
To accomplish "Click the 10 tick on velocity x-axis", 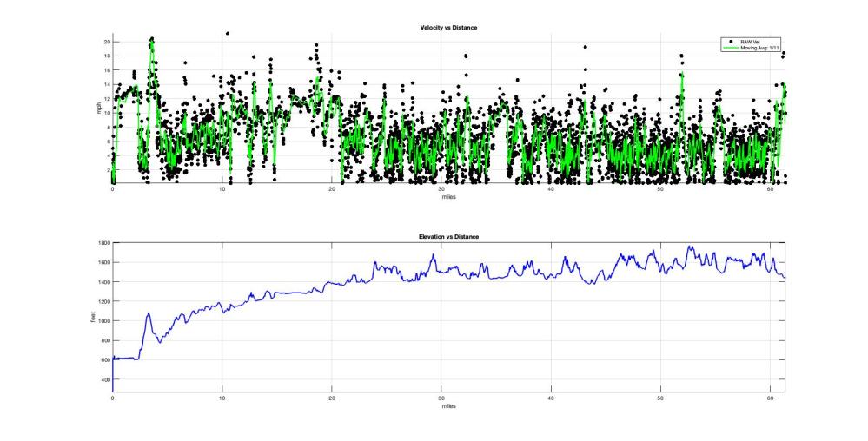I will point(222,188).
